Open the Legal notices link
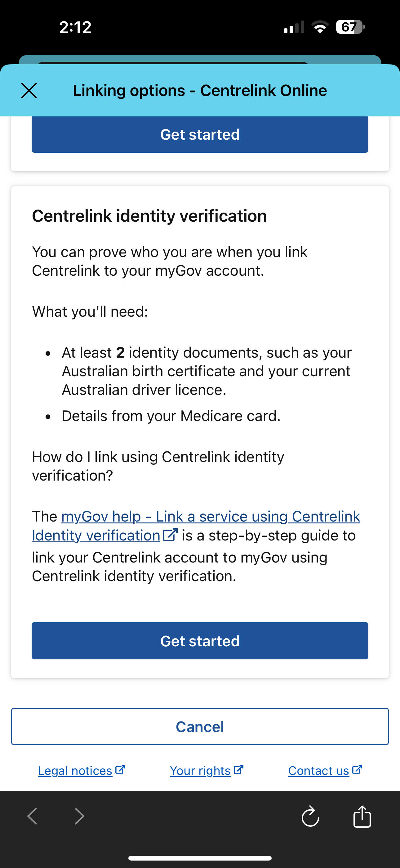Viewport: 400px width, 868px height. [x=75, y=771]
